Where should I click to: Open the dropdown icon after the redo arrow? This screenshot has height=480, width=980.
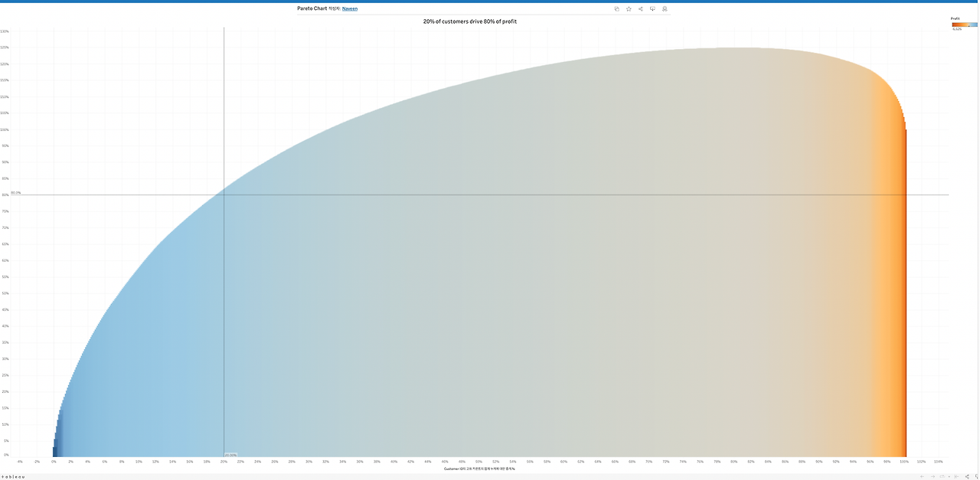[x=949, y=476]
